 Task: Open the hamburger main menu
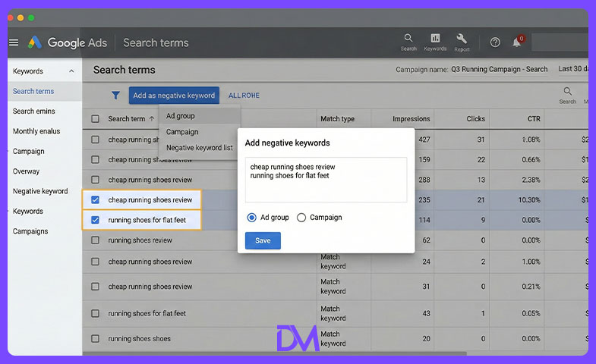point(14,42)
